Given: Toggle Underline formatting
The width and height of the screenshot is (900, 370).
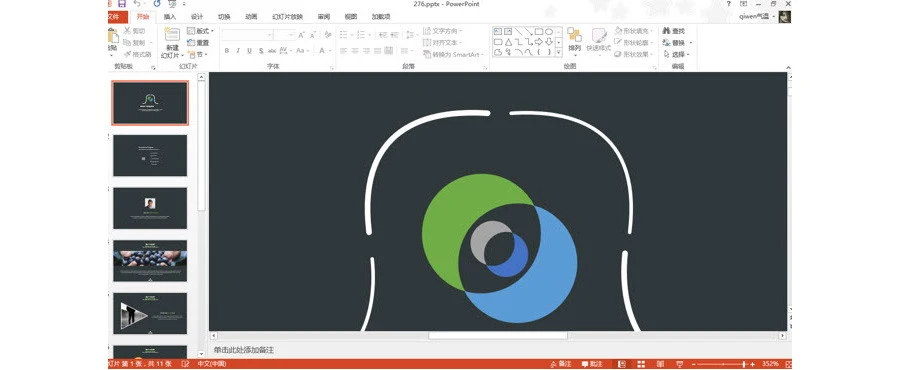Looking at the screenshot, I should 249,50.
